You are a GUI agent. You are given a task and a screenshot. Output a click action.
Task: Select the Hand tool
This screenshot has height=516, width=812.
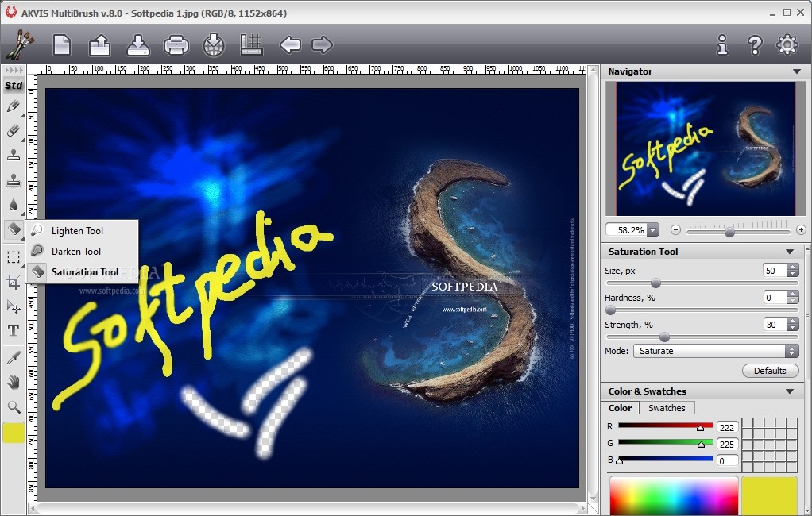click(x=13, y=383)
